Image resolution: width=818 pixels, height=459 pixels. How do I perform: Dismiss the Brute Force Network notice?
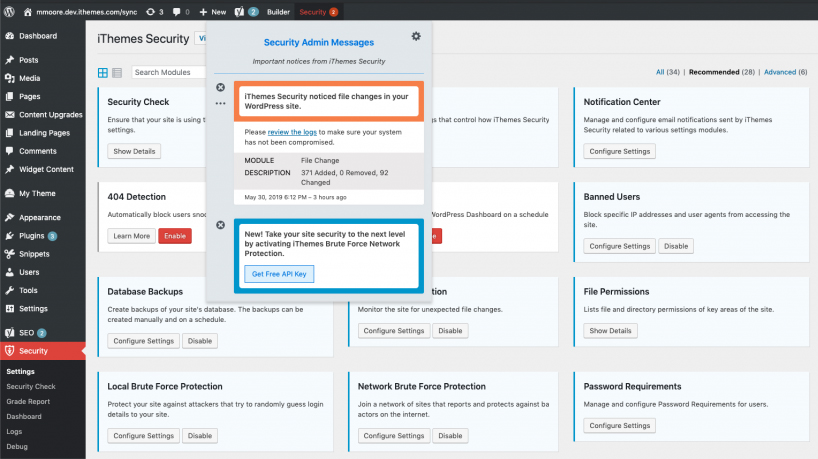pyautogui.click(x=221, y=225)
